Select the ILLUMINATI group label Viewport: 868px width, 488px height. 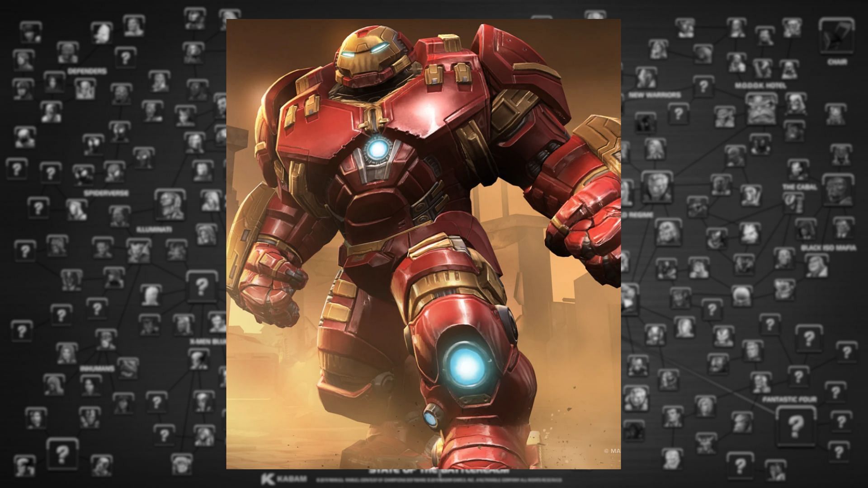coord(154,230)
